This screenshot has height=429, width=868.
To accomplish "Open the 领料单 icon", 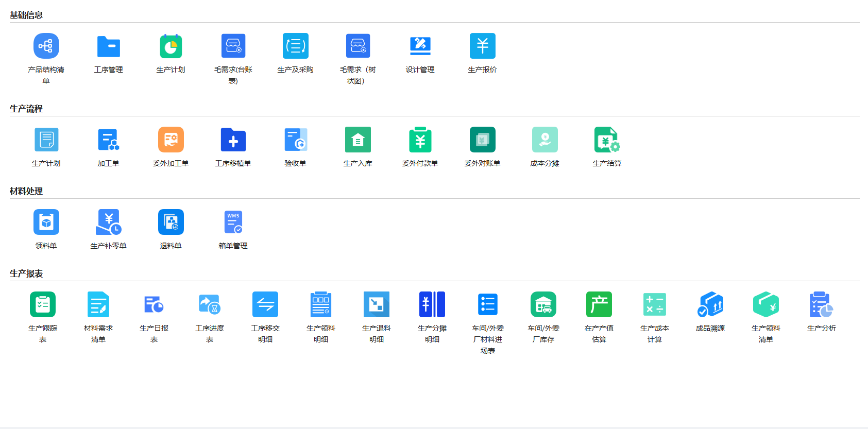I will click(x=46, y=222).
